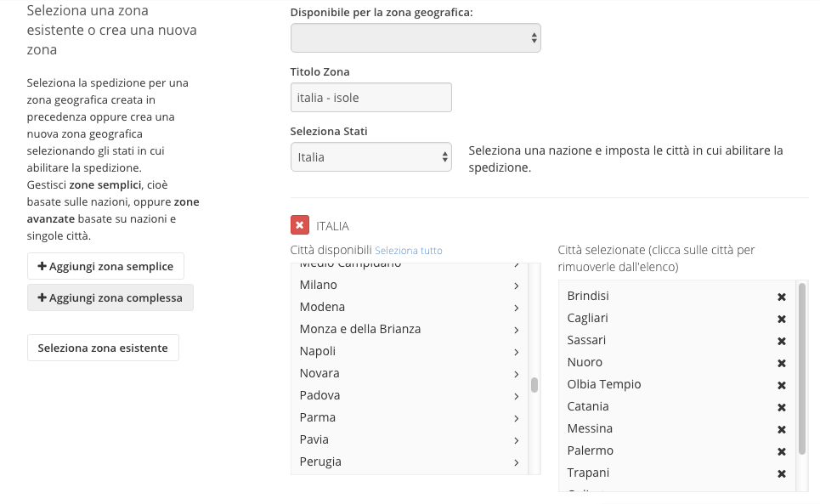Click the X icon next to Catania
This screenshot has height=504, width=820.
(x=782, y=407)
